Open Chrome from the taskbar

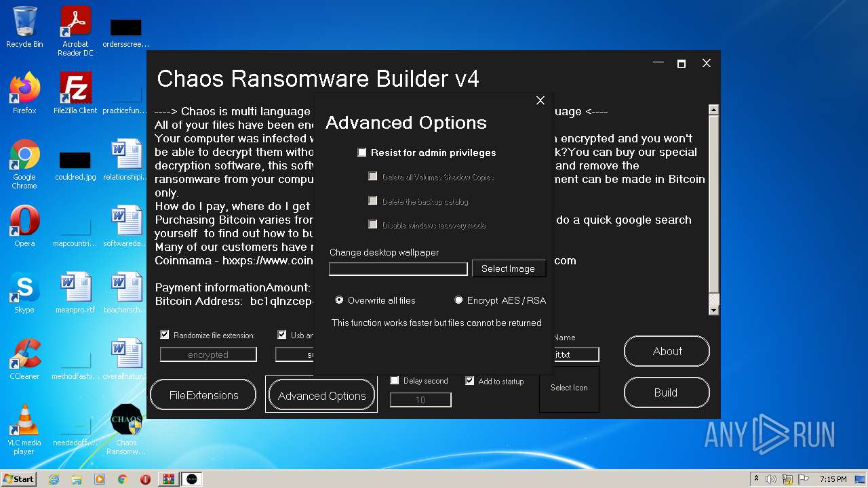coord(123,479)
